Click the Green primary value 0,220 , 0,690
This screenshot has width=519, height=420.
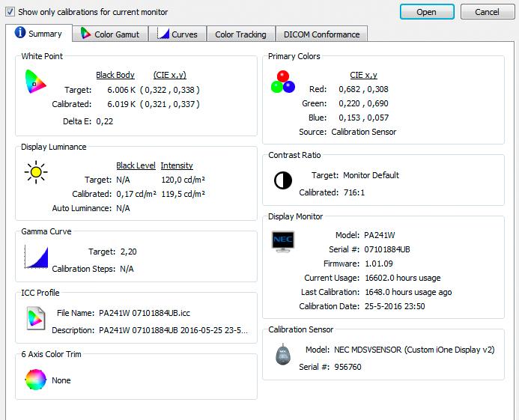(x=363, y=103)
